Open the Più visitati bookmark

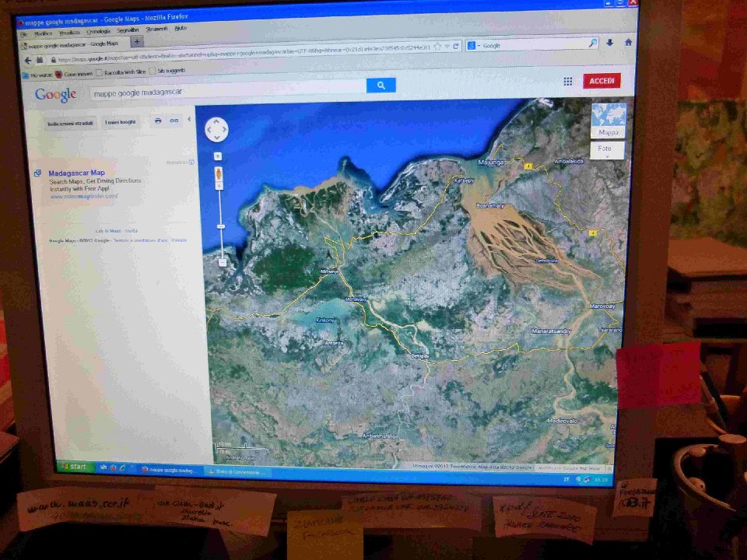tap(37, 75)
